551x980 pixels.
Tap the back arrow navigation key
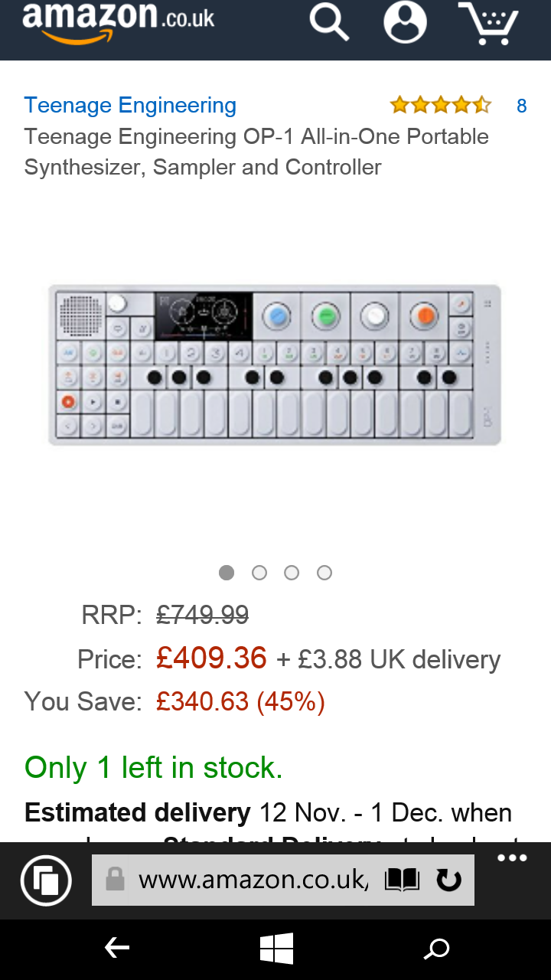[x=116, y=949]
